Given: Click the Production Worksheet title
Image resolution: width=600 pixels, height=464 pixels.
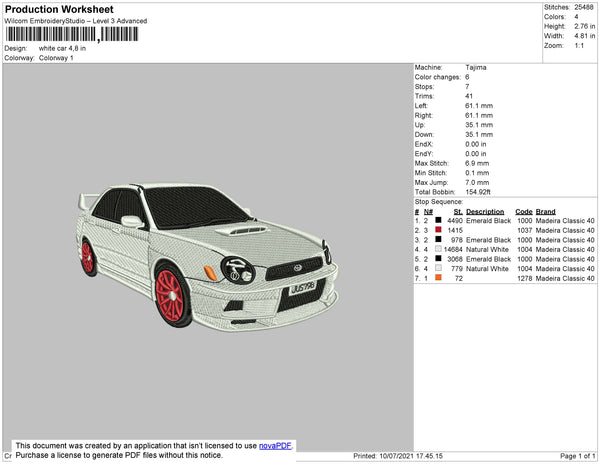Looking at the screenshot, I should pos(60,9).
